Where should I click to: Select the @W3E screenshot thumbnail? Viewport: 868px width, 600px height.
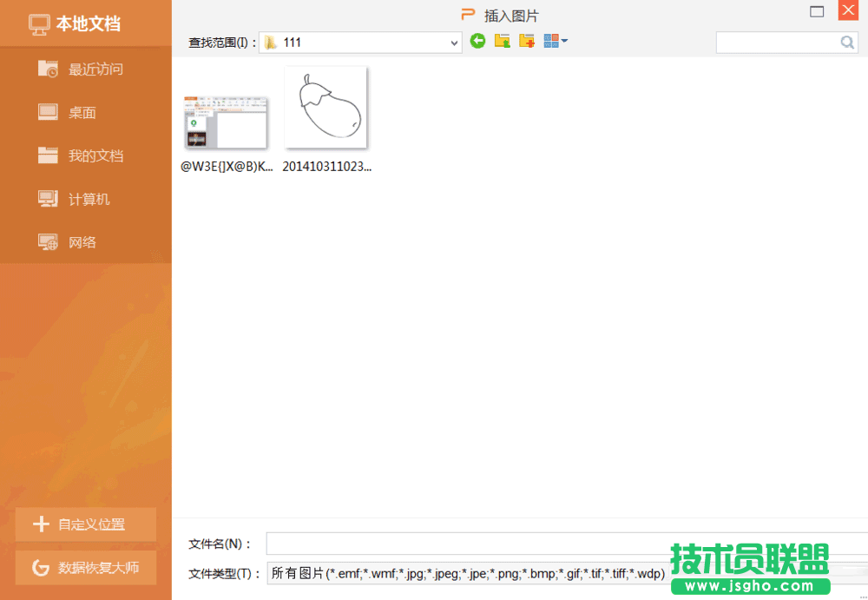226,122
